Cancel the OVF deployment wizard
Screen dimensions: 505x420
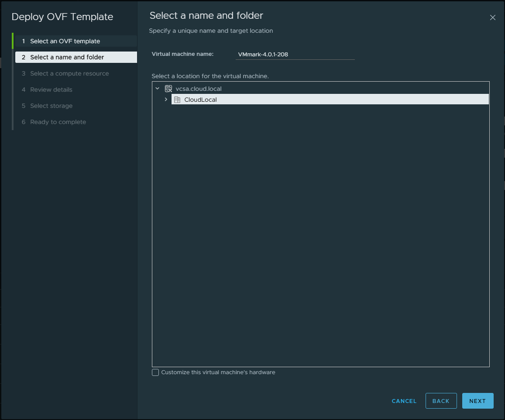click(x=404, y=401)
